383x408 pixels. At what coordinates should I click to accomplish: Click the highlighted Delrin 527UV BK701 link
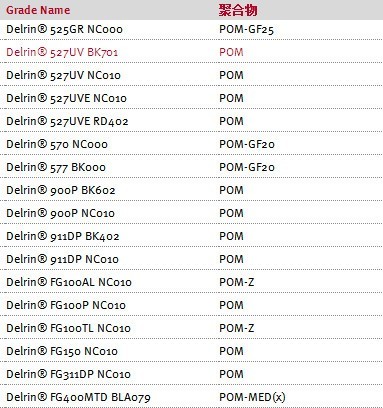click(x=62, y=52)
